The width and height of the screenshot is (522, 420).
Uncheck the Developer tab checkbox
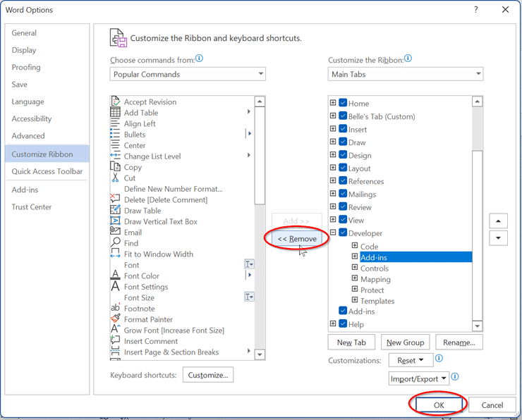[x=343, y=232]
